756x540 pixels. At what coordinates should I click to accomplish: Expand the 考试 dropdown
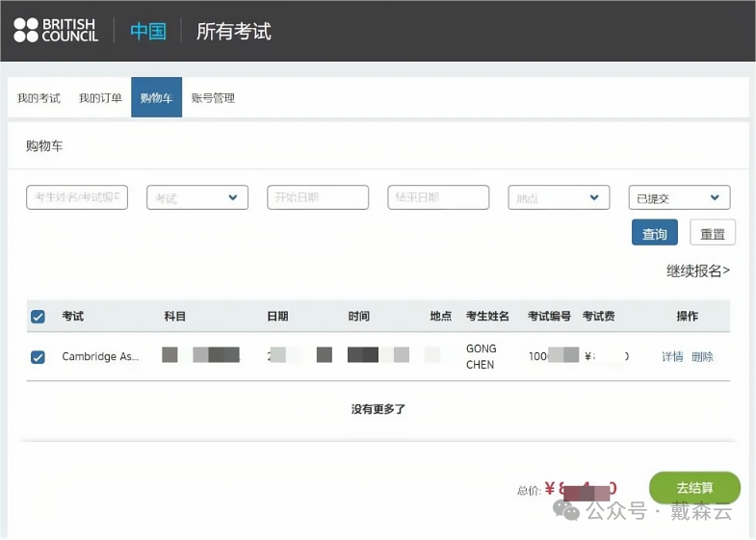coord(197,197)
